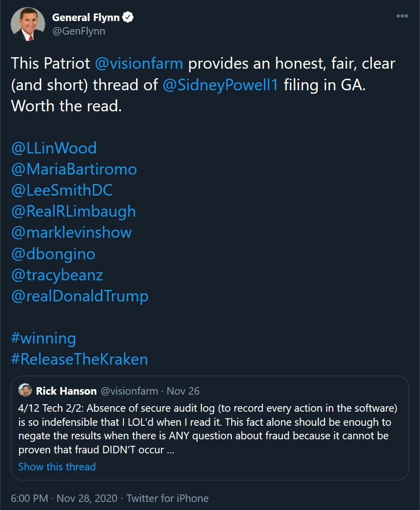Visit the @MariaBartiromo mention
Image resolution: width=420 pixels, height=510 pixels.
pyautogui.click(x=74, y=169)
